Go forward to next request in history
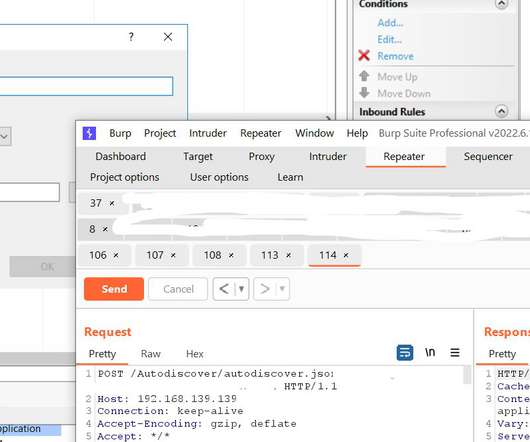 pos(265,289)
